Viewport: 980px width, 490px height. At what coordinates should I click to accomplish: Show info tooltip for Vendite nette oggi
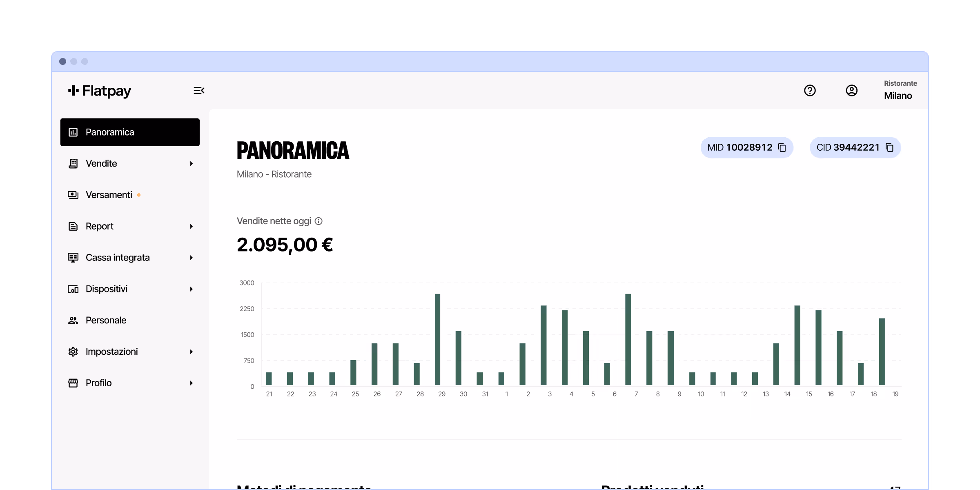(318, 221)
